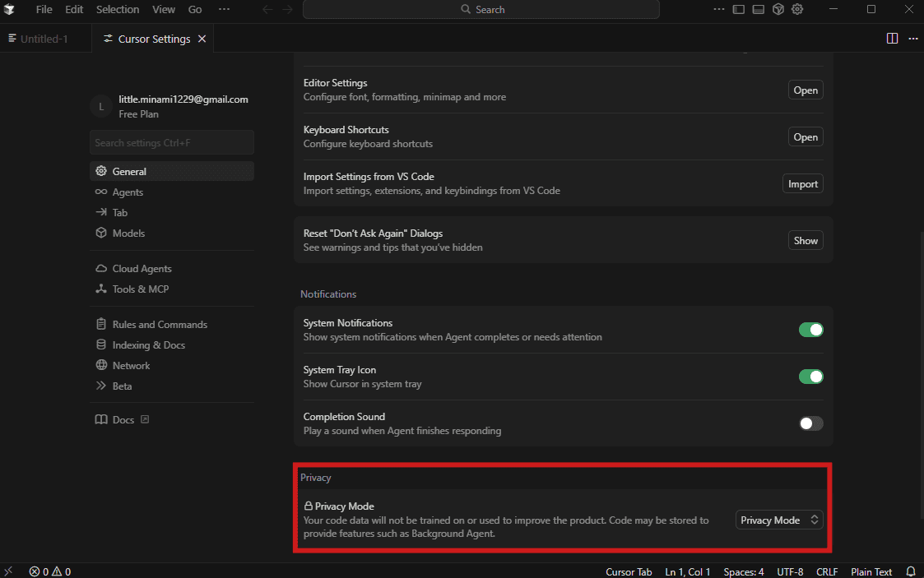This screenshot has height=578, width=924.
Task: Toggle the bottom panel layout icon
Action: [x=758, y=10]
